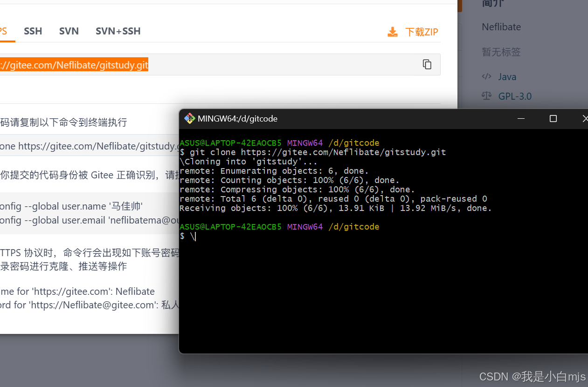Click the 码请复制以下命令到终端执行 instruction text
Screen dimensions: 588x387
coord(63,122)
